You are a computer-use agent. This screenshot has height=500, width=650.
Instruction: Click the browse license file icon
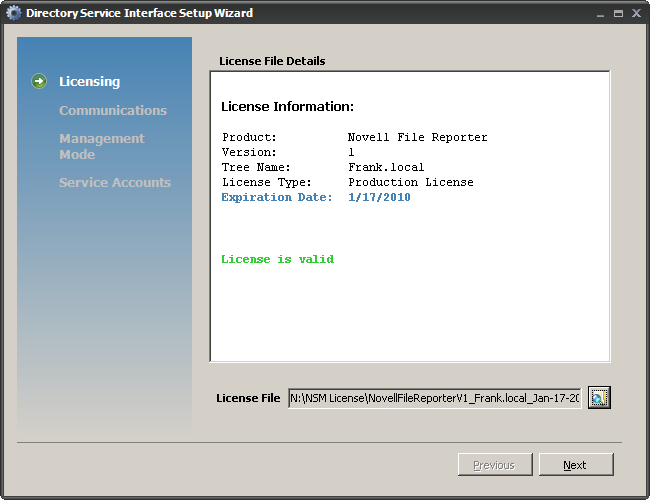click(x=599, y=398)
